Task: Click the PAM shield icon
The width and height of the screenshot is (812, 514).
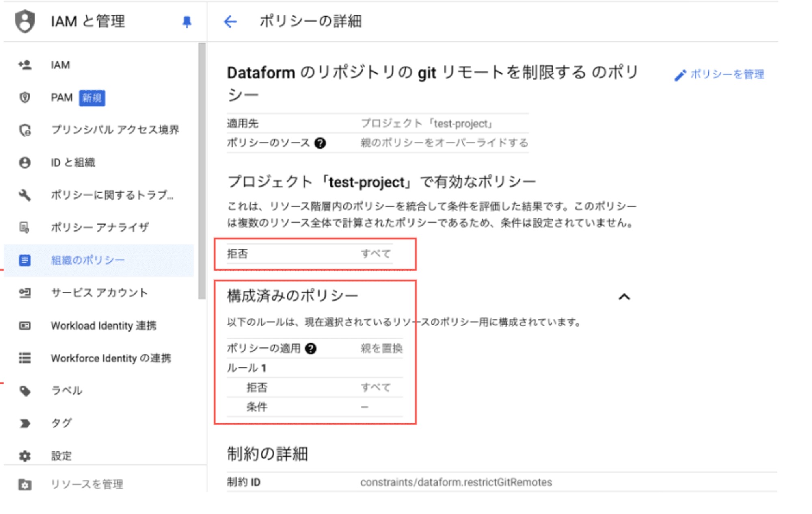Action: click(x=25, y=98)
